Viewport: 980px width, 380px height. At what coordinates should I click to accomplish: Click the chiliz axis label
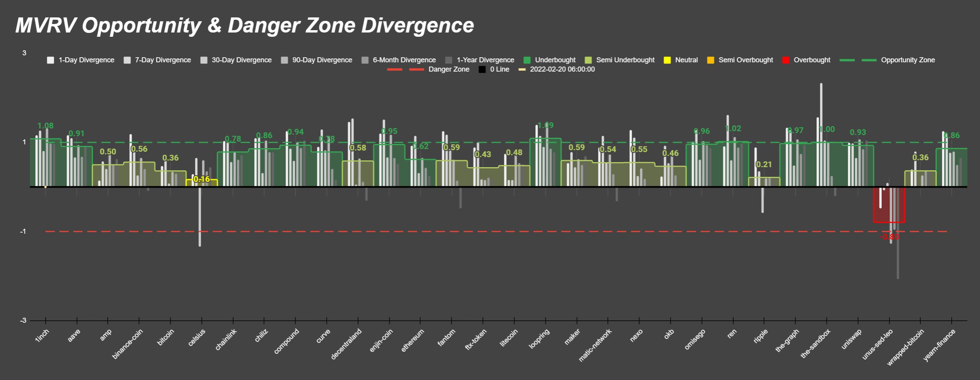261,335
